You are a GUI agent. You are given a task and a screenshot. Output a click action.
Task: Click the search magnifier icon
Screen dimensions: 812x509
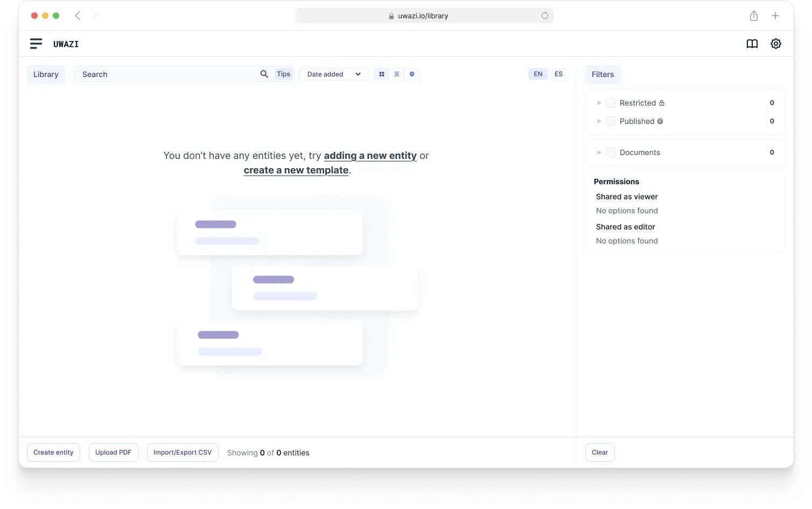point(264,74)
